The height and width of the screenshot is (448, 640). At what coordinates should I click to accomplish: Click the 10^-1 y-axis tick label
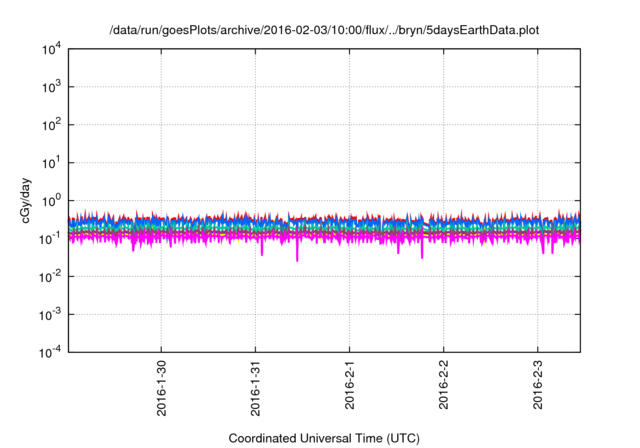[x=50, y=239]
